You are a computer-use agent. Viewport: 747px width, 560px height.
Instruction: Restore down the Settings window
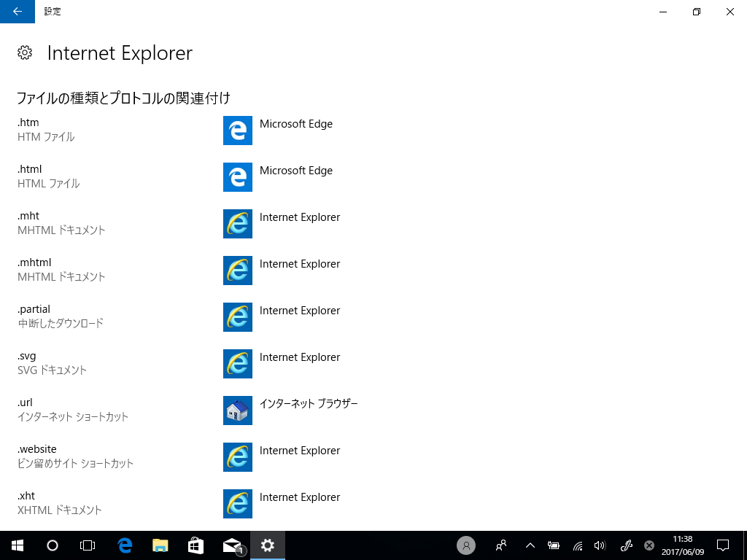pos(697,12)
